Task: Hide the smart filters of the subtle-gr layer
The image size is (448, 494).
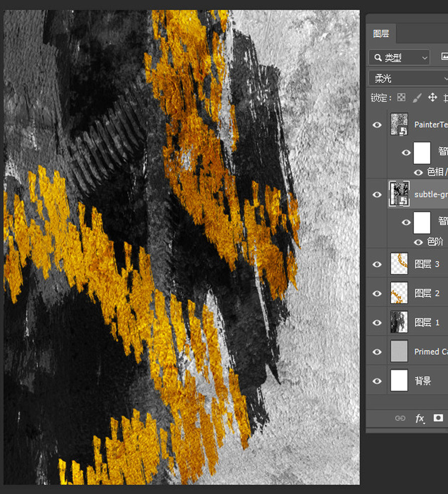Action: (x=406, y=222)
